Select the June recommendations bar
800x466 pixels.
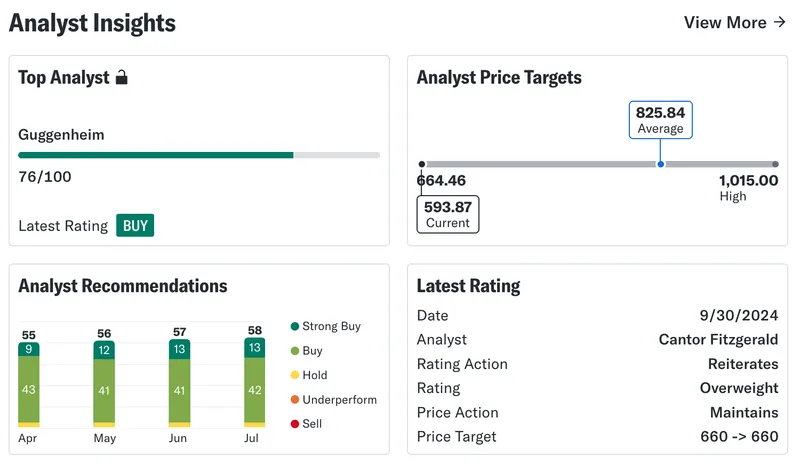[x=180, y=383]
